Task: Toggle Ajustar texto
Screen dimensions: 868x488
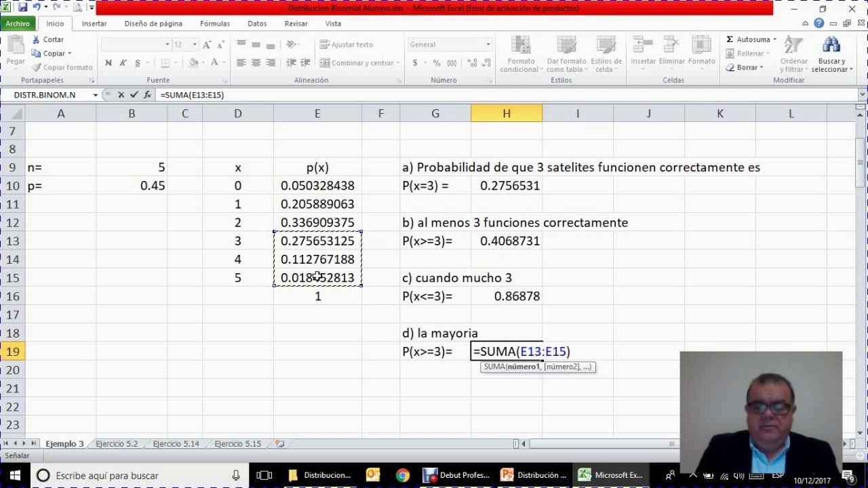Action: pyautogui.click(x=347, y=45)
